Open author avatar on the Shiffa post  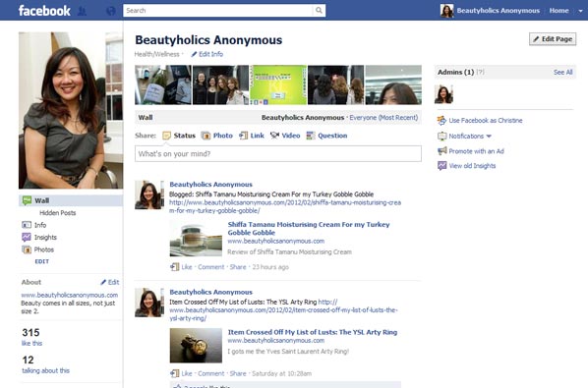coord(149,194)
